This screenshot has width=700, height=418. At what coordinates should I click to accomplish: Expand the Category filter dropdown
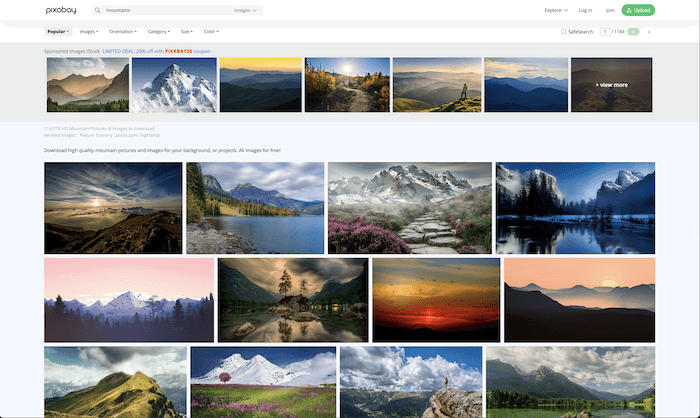[x=158, y=32]
